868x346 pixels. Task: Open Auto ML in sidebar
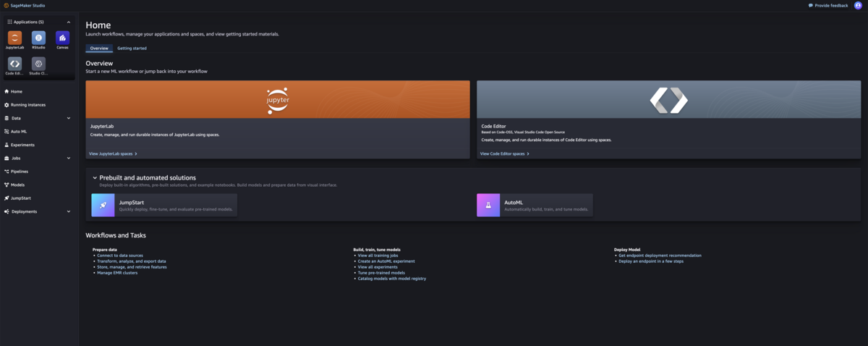[18, 132]
